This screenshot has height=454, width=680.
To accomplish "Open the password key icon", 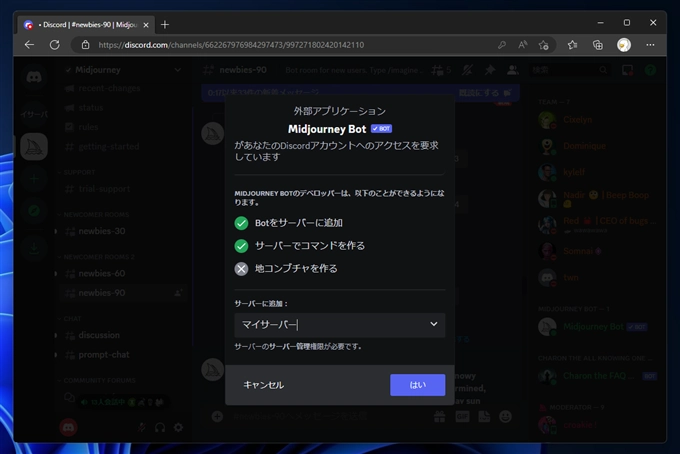I will 502,45.
